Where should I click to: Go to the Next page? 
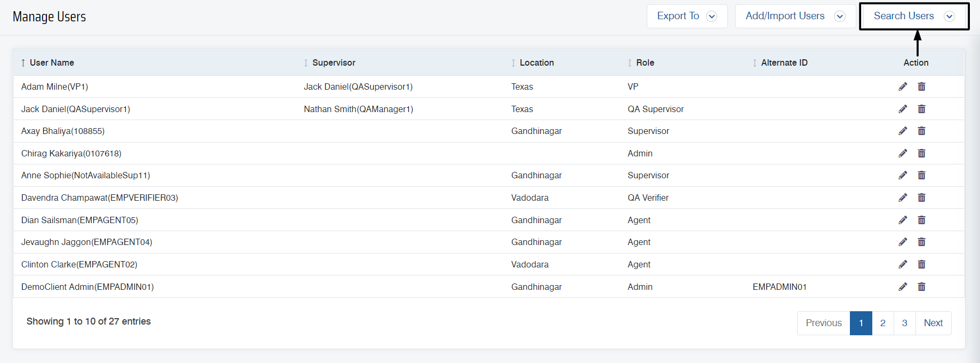(x=934, y=323)
